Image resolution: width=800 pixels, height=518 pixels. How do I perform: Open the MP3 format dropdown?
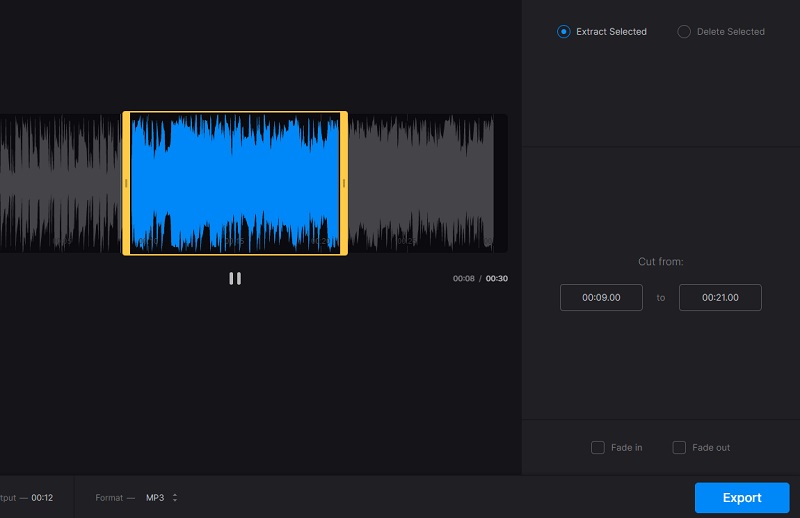[x=156, y=498]
